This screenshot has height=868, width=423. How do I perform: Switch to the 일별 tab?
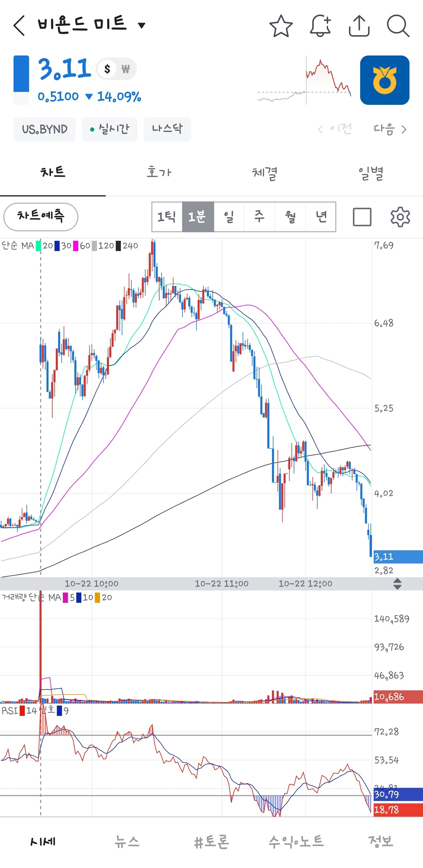(370, 173)
